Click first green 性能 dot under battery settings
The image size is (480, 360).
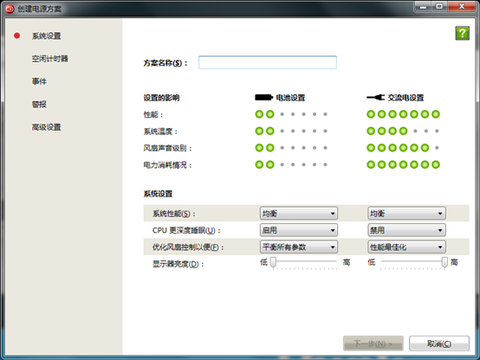(259, 114)
